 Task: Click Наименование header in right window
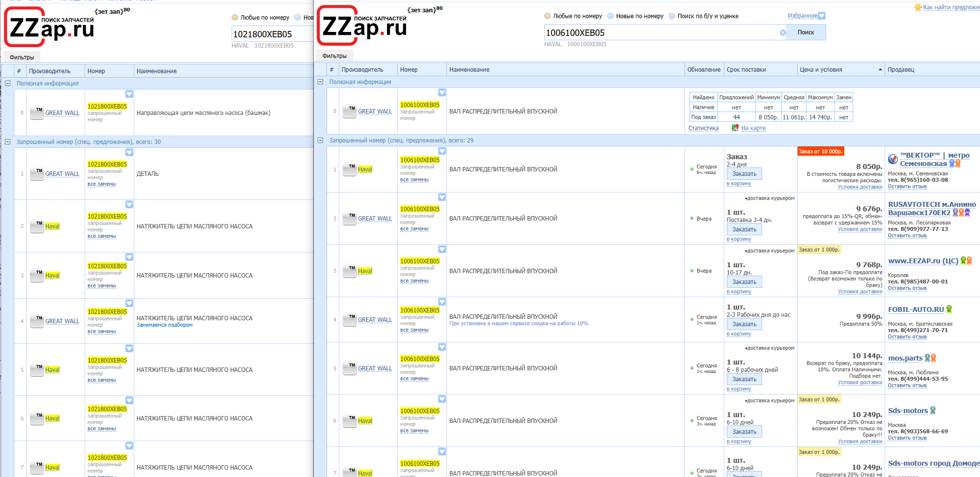[x=565, y=70]
